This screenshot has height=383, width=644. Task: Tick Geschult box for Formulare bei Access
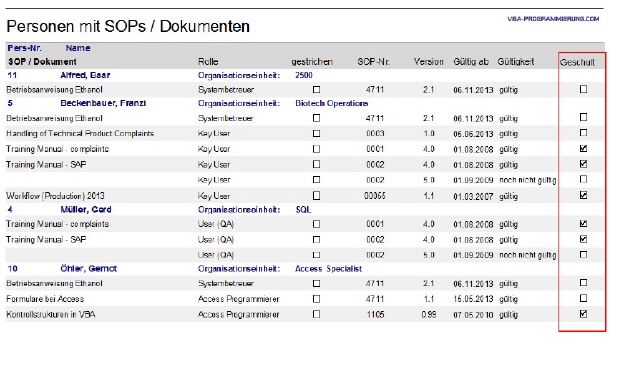tap(583, 298)
